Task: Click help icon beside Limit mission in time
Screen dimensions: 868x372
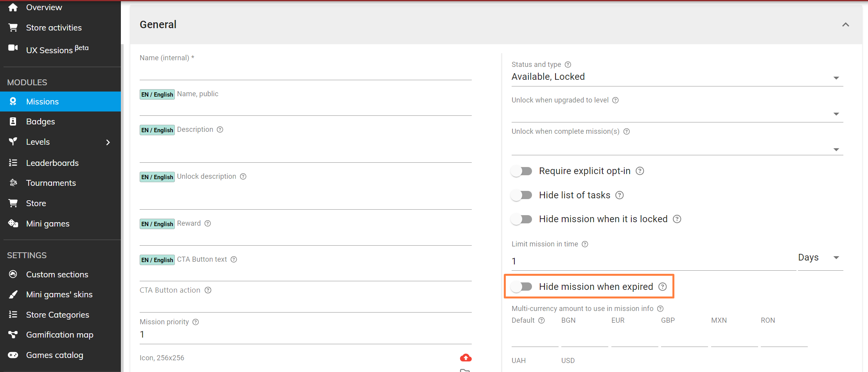Action: coord(585,244)
